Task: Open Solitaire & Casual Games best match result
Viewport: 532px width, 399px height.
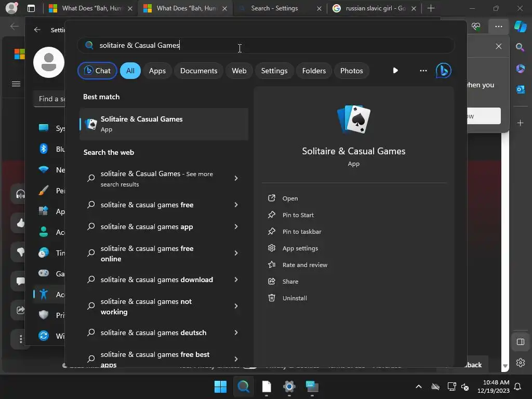Action: (164, 124)
